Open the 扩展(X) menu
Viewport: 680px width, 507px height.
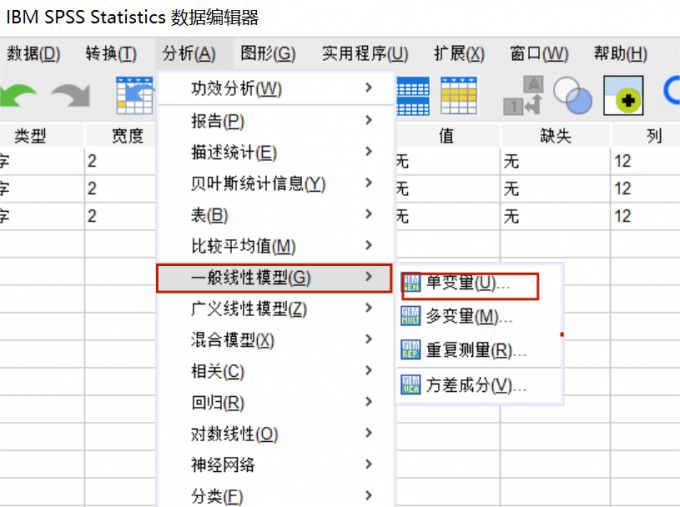[459, 54]
